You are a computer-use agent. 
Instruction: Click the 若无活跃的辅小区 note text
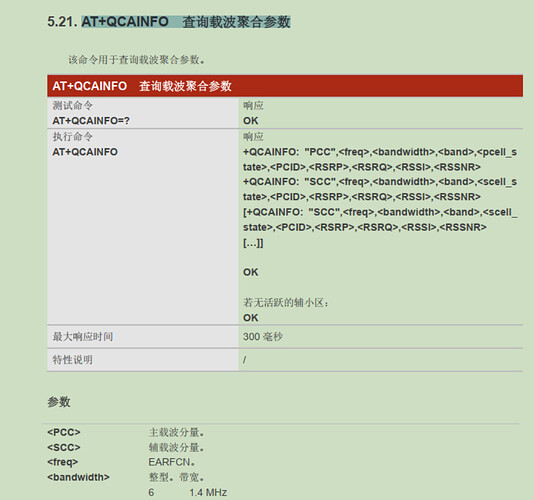coord(286,302)
